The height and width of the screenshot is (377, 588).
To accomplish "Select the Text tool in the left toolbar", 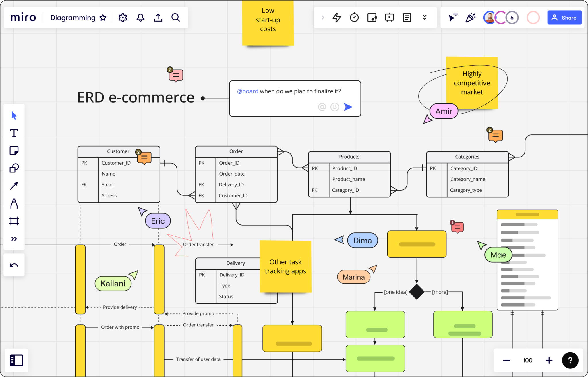I will coord(14,133).
